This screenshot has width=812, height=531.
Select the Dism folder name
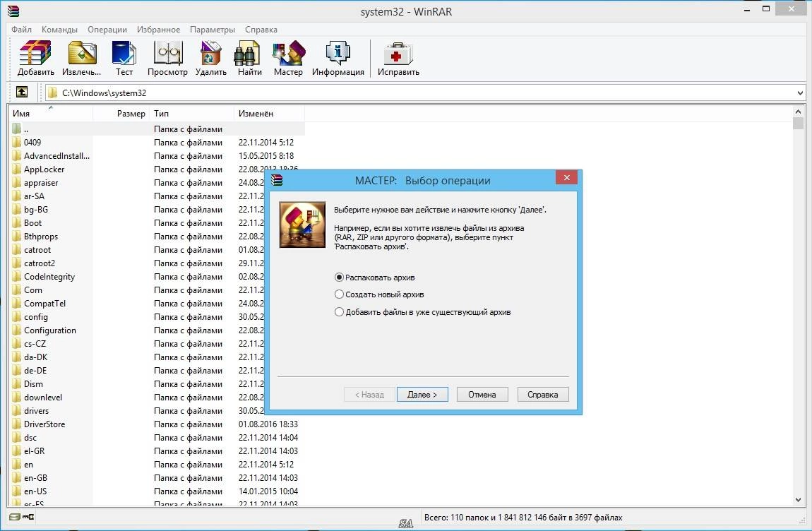tap(33, 384)
